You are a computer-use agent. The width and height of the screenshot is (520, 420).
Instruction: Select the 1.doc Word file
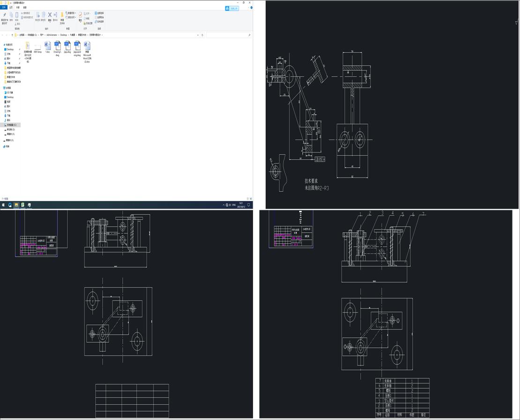(x=48, y=47)
